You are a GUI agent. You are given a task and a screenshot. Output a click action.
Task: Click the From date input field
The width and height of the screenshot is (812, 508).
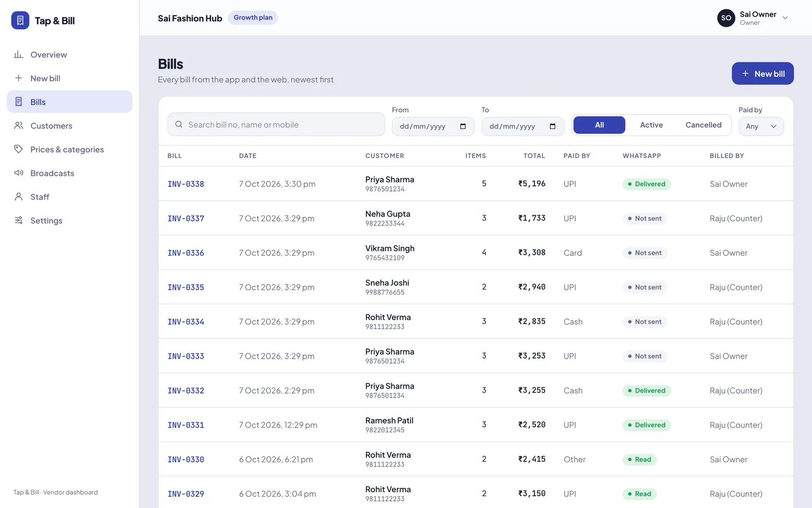433,126
